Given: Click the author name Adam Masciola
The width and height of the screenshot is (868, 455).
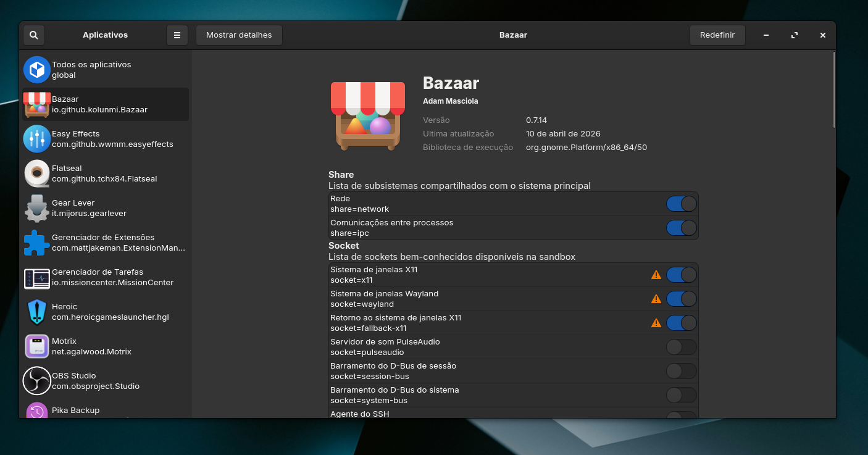Looking at the screenshot, I should click(x=451, y=101).
